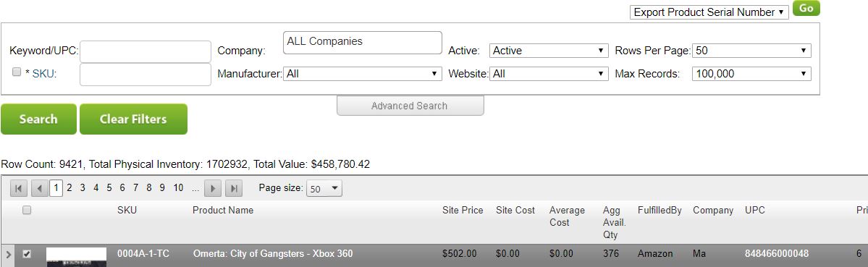
Task: Go to page 2 of results
Action: click(x=69, y=188)
